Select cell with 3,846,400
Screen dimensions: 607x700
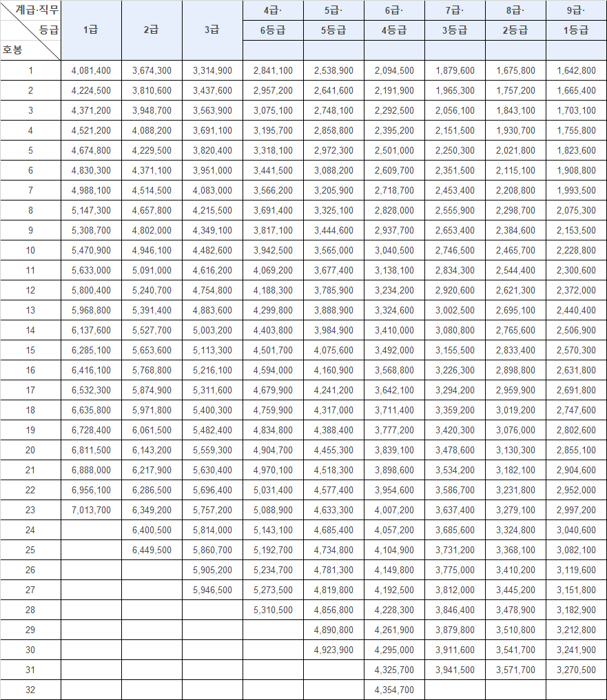tap(455, 610)
